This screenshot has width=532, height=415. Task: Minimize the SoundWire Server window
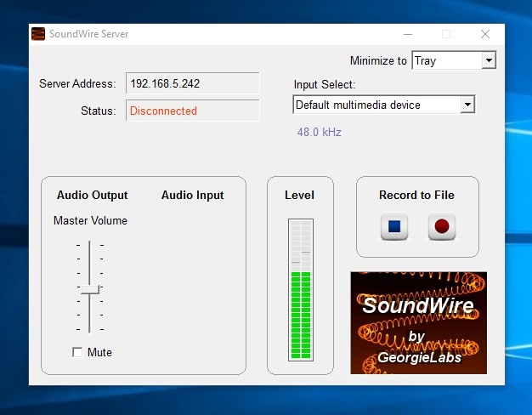click(408, 34)
